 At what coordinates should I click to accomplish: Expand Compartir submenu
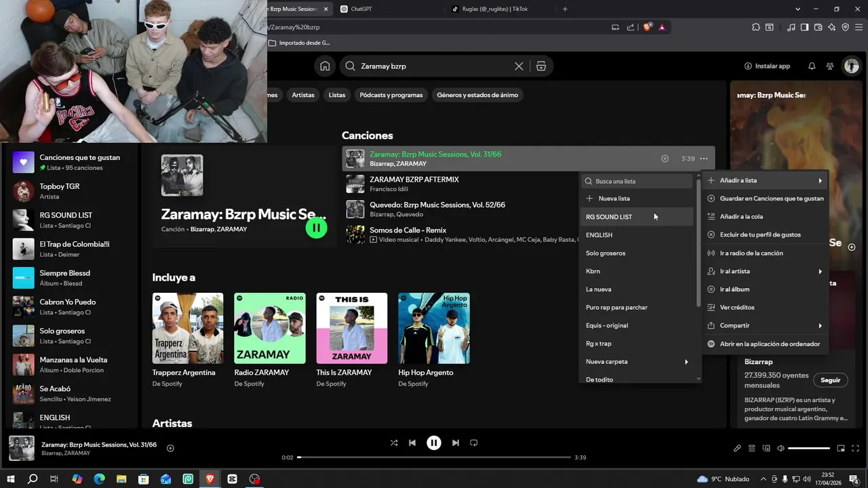(764, 325)
